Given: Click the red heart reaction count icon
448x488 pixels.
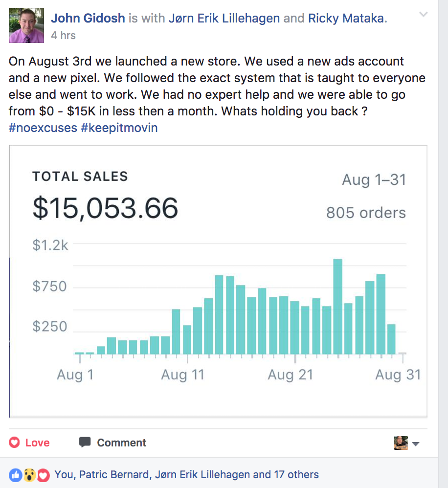Looking at the screenshot, I should [x=44, y=474].
